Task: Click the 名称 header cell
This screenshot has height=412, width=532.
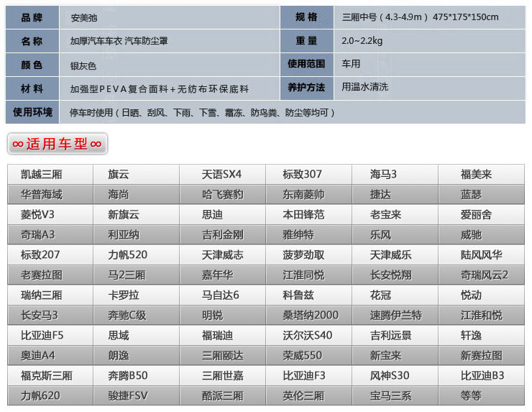Action: (32, 41)
